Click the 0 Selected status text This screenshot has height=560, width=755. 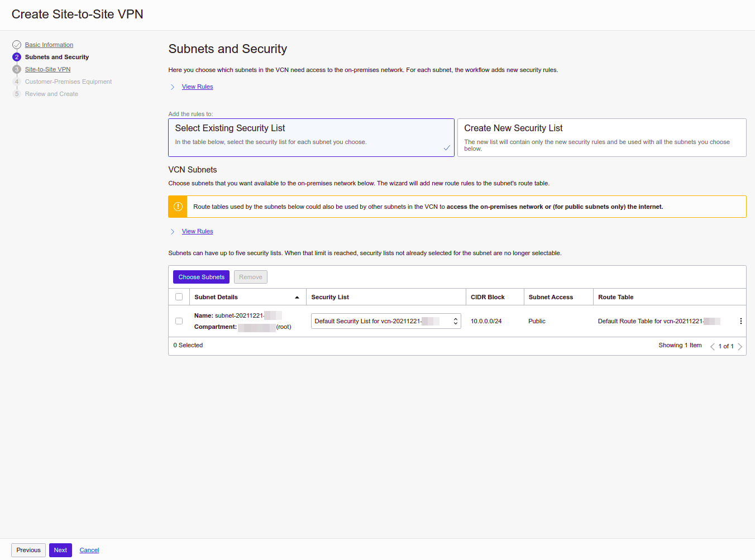[188, 345]
